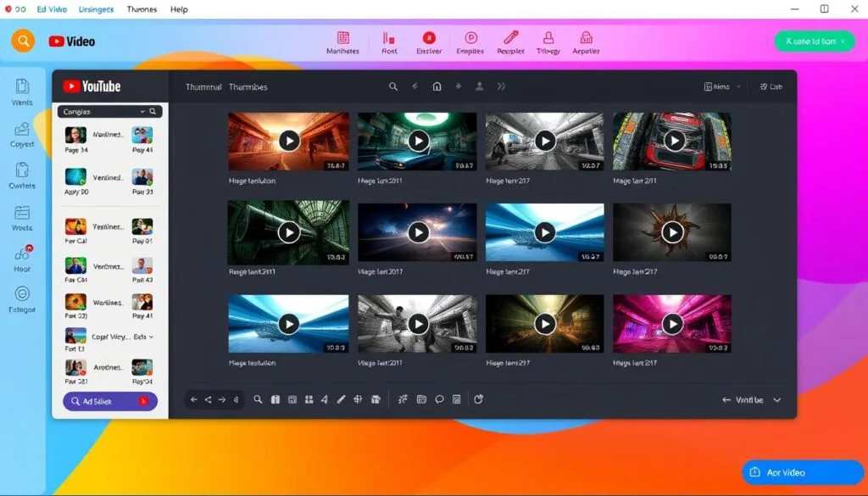This screenshot has width=868, height=496.
Task: Click the search icon in Congies box
Action: click(x=153, y=111)
